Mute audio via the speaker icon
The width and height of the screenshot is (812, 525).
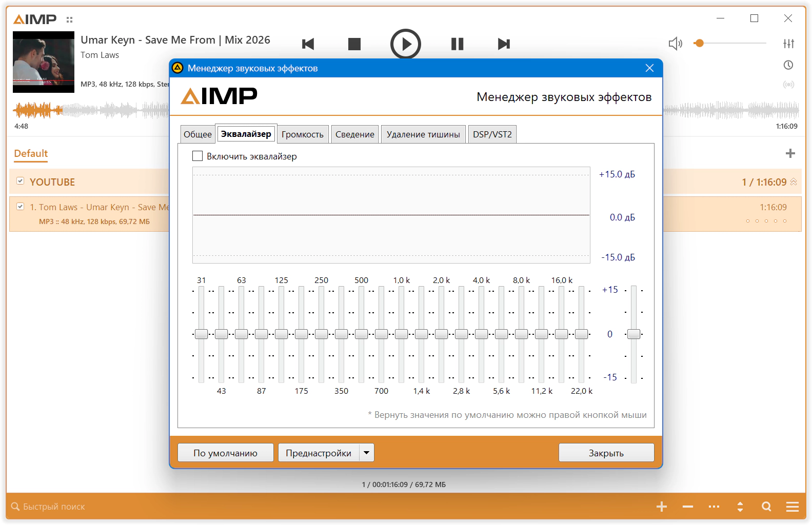click(675, 44)
